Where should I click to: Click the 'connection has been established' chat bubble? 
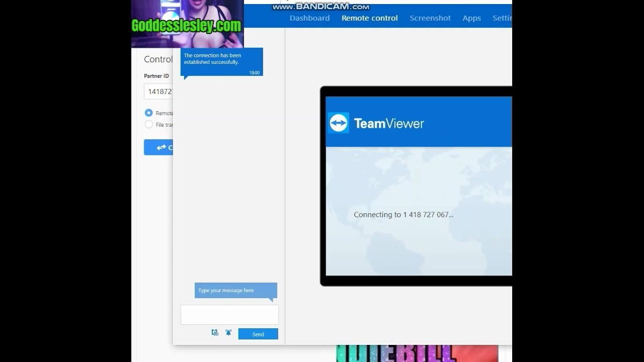click(x=221, y=62)
